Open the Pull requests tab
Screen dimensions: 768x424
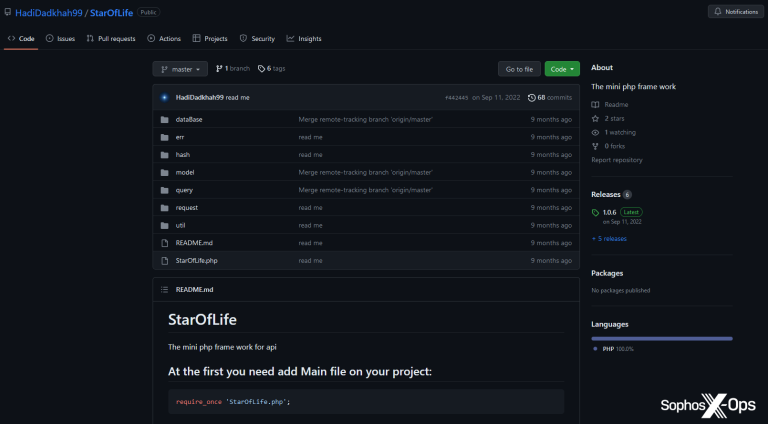[x=111, y=39]
